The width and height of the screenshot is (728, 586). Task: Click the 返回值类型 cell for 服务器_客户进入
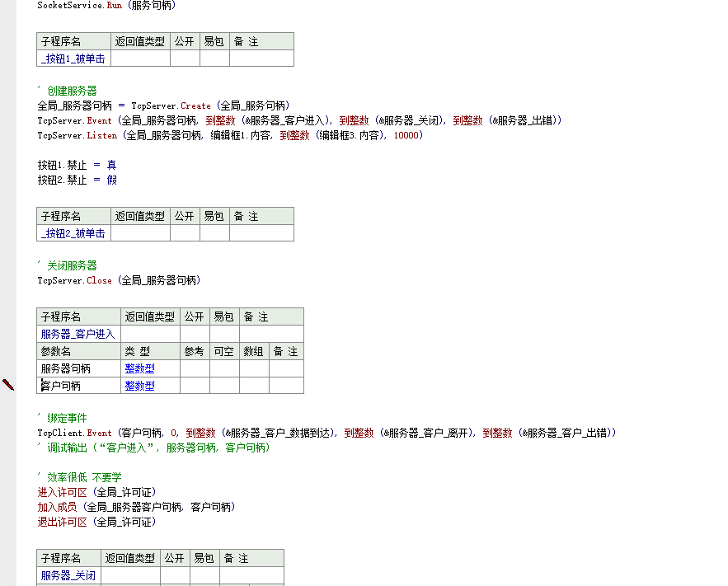coord(150,334)
